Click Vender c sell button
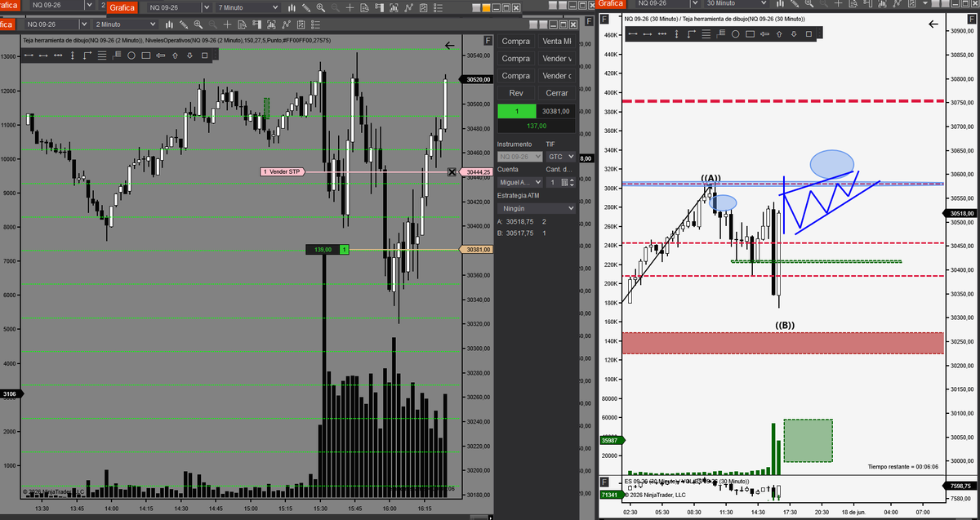Image resolution: width=980 pixels, height=520 pixels. point(557,76)
